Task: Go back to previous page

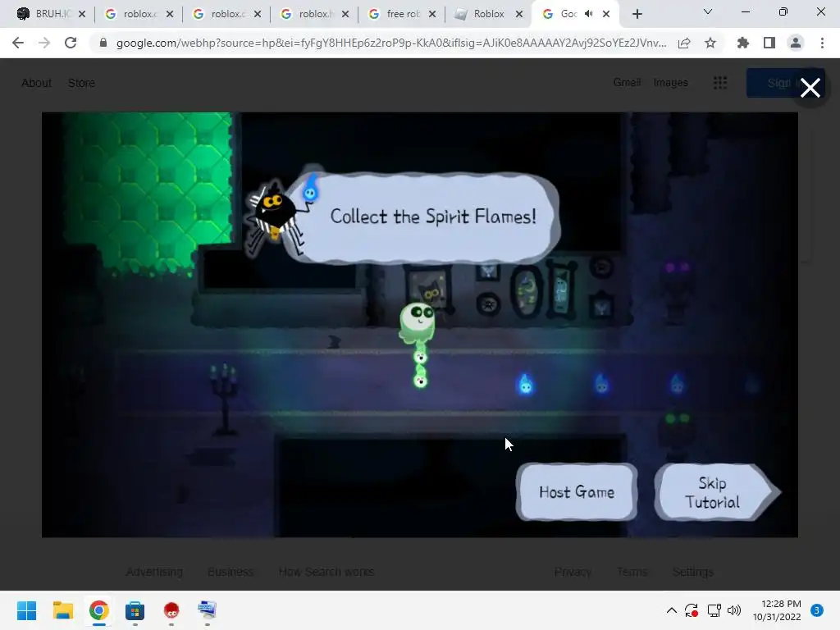Action: 18,43
